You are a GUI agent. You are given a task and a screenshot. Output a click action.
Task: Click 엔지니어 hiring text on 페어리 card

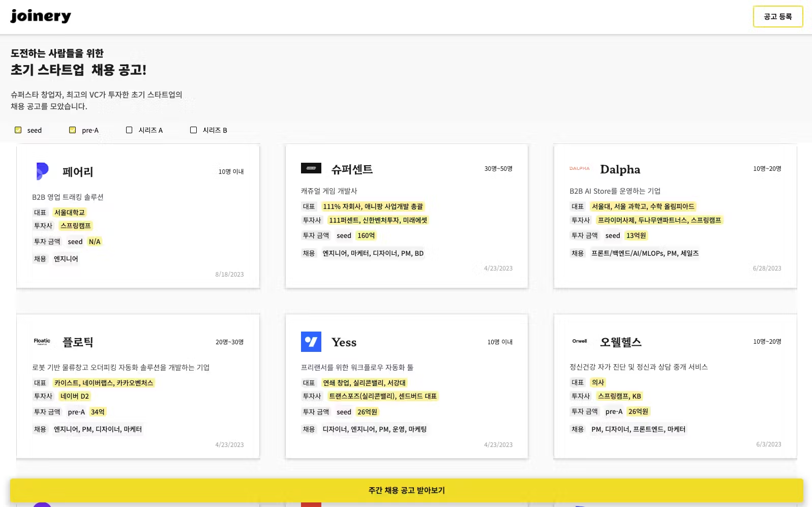[x=66, y=259]
